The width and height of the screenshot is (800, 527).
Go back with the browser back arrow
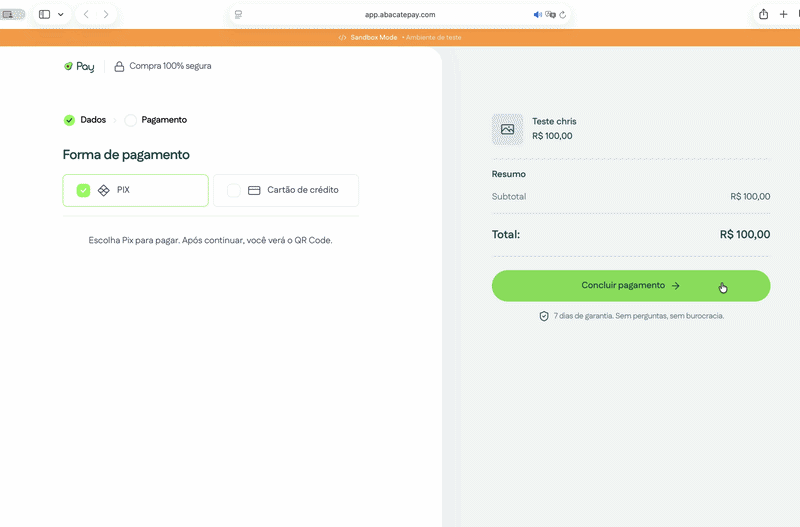pos(86,14)
